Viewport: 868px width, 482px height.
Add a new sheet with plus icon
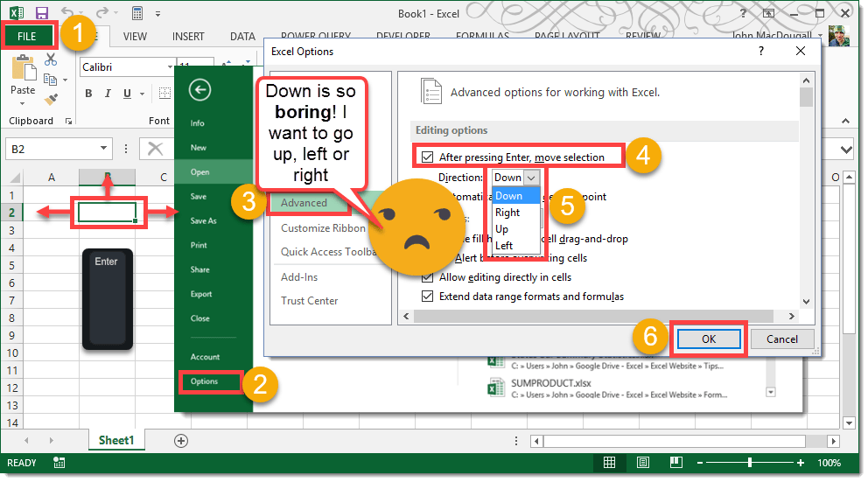(x=181, y=441)
